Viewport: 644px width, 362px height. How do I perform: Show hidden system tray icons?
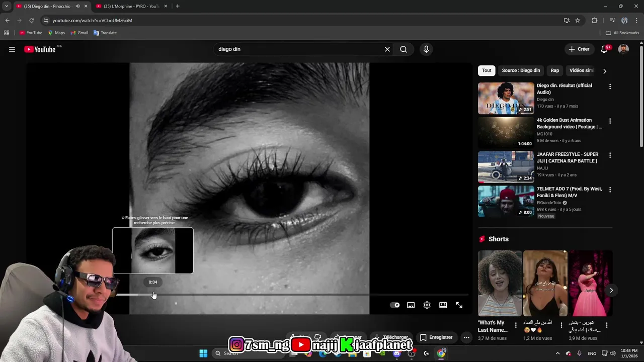click(x=557, y=353)
